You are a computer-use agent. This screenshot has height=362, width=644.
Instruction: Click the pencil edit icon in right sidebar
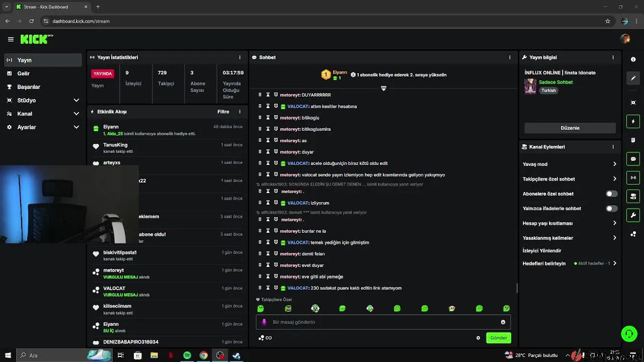(x=633, y=78)
